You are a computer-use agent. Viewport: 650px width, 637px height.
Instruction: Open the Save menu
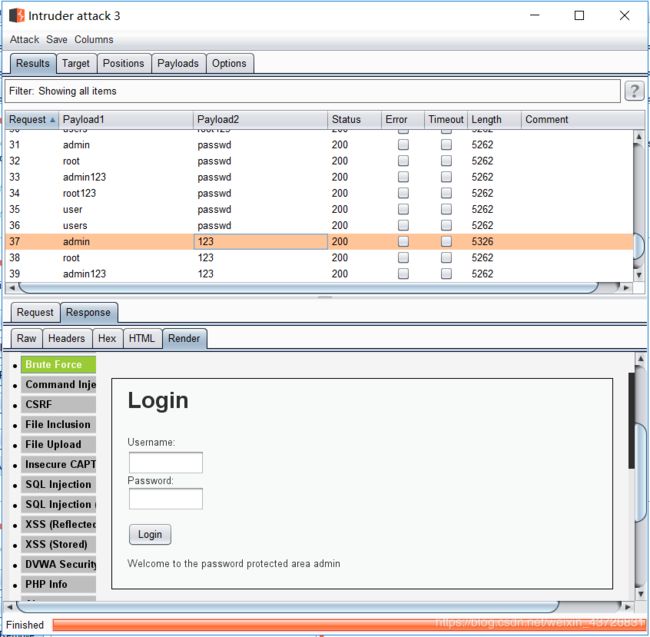pyautogui.click(x=57, y=40)
